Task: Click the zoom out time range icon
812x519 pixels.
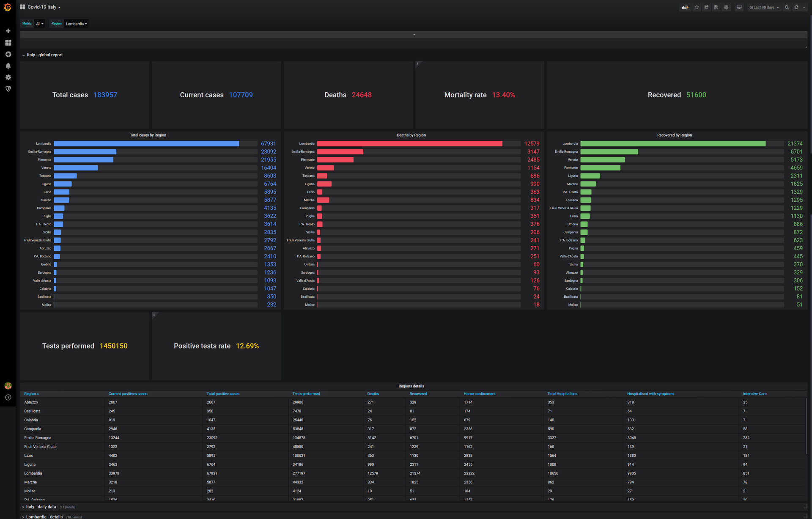Action: pos(787,7)
